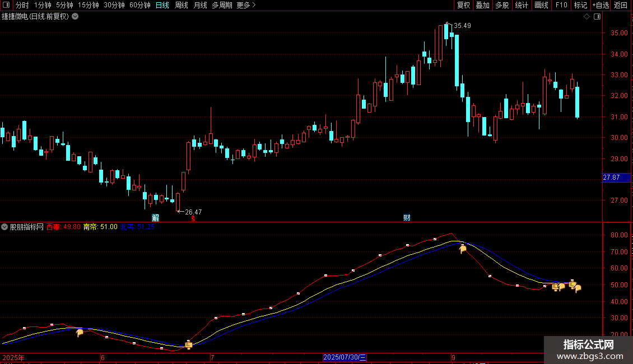This screenshot has height=364, width=633.
Task: Click the hand signal icon near June
Action: click(80, 333)
